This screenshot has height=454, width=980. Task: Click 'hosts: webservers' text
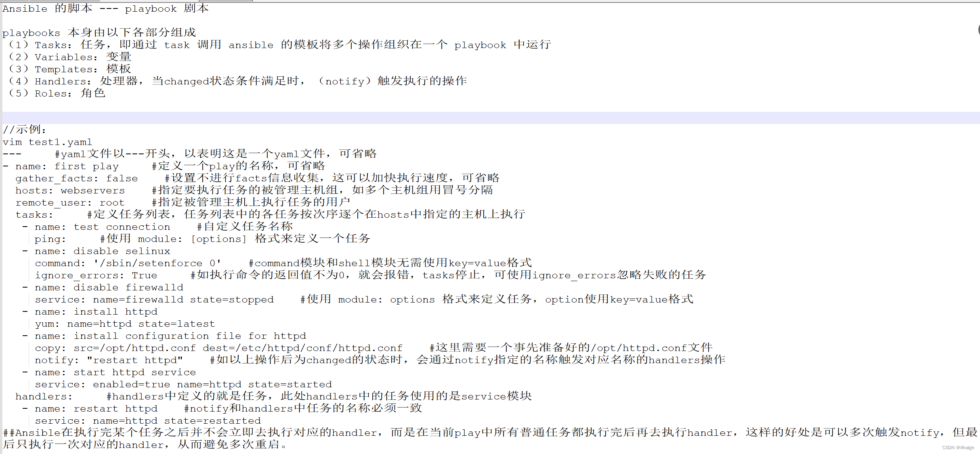[x=70, y=191]
